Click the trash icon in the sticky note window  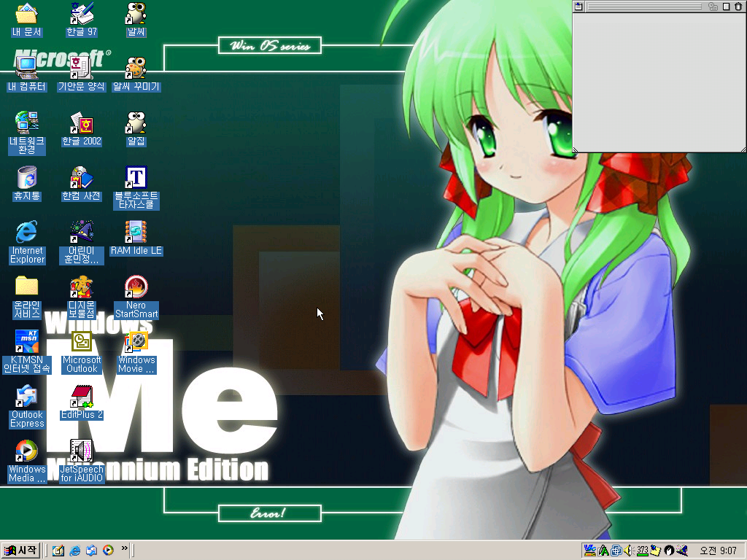point(738,7)
